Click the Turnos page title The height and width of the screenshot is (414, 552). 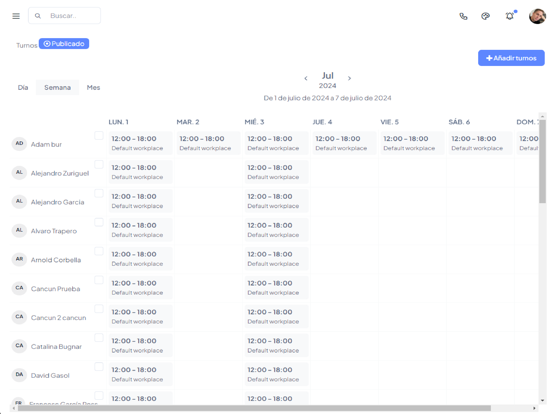(26, 45)
